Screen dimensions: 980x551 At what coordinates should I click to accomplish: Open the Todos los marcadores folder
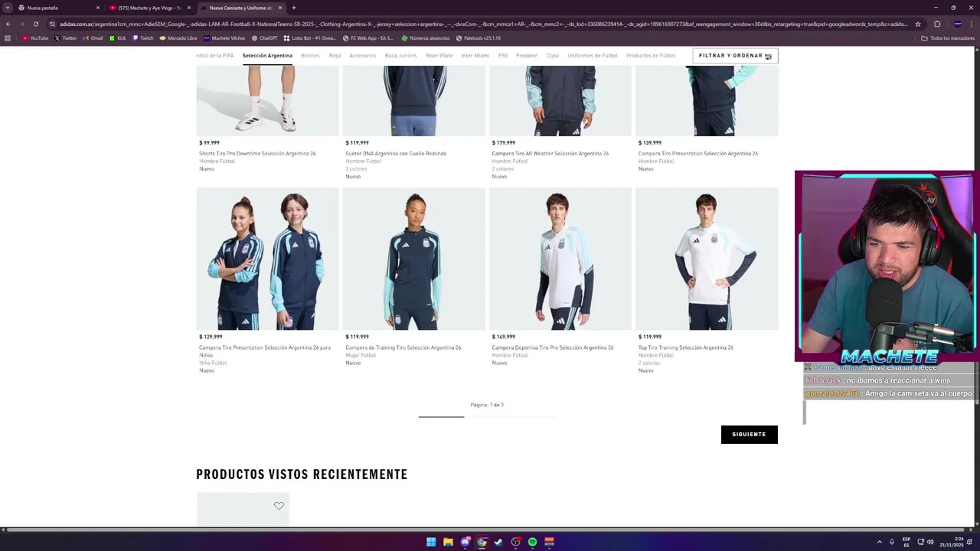[948, 37]
